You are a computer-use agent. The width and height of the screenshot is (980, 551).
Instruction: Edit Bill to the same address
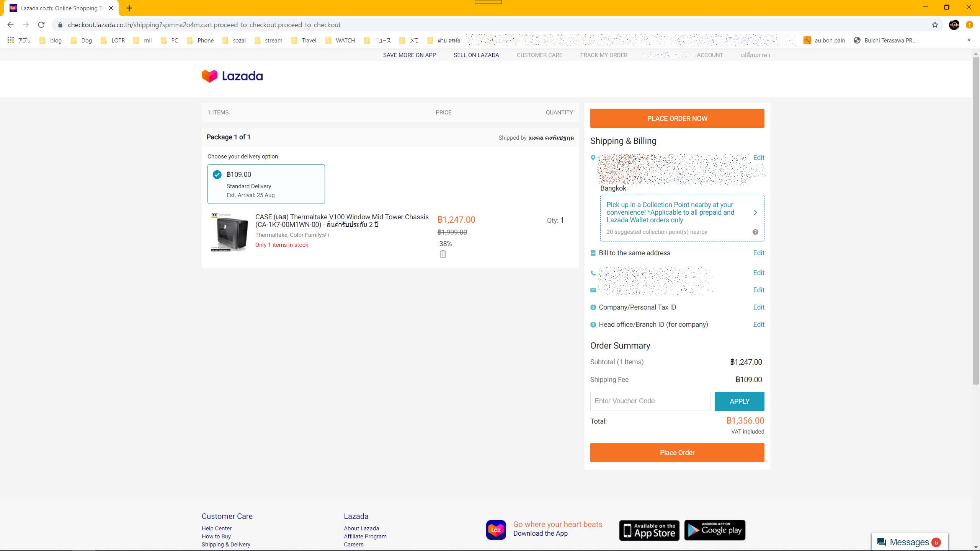pos(758,253)
